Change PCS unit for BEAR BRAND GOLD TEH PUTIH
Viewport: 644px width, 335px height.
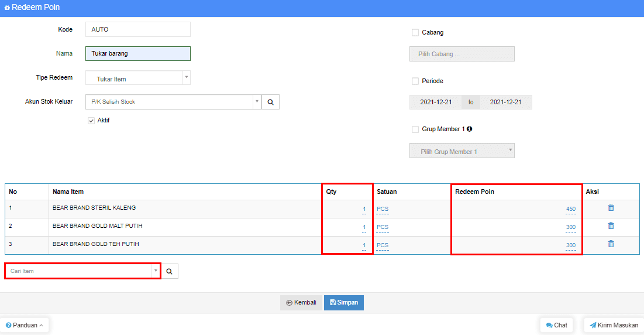[x=383, y=245]
